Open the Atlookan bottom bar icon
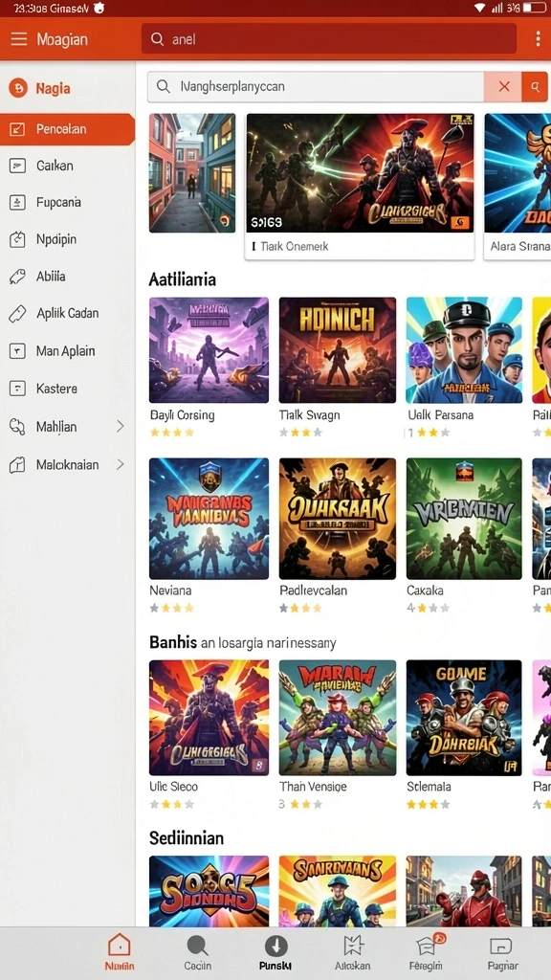The height and width of the screenshot is (980, 551). (x=353, y=952)
